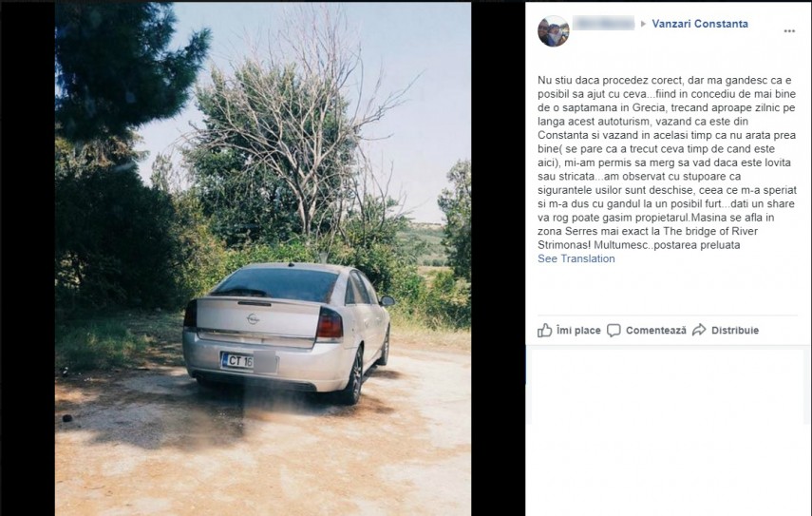Click the Distribuie button label
The image size is (812, 516).
[735, 330]
